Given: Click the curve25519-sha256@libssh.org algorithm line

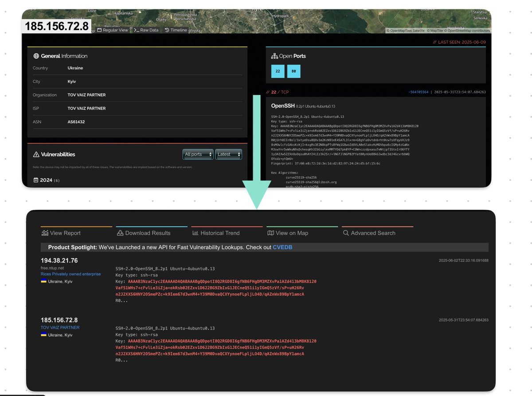Looking at the screenshot, I should coord(311,182).
